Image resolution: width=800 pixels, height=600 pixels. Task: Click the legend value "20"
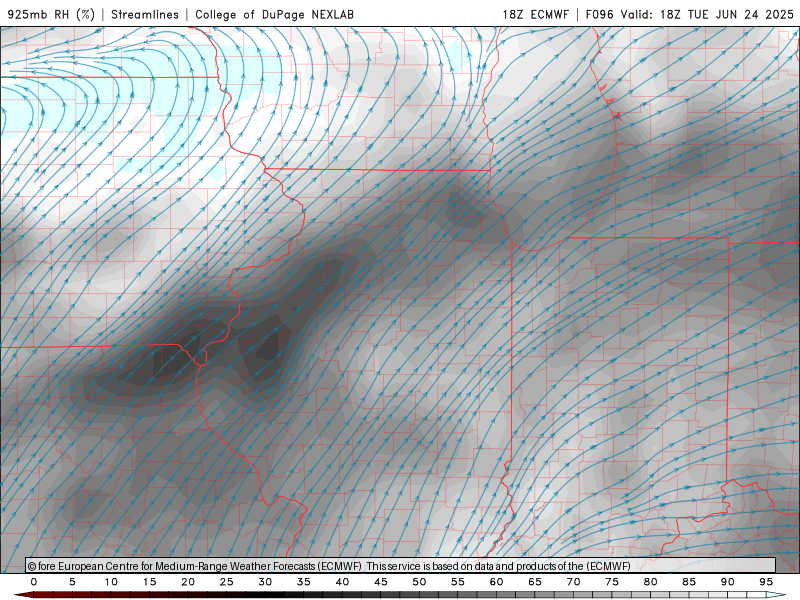pyautogui.click(x=188, y=582)
